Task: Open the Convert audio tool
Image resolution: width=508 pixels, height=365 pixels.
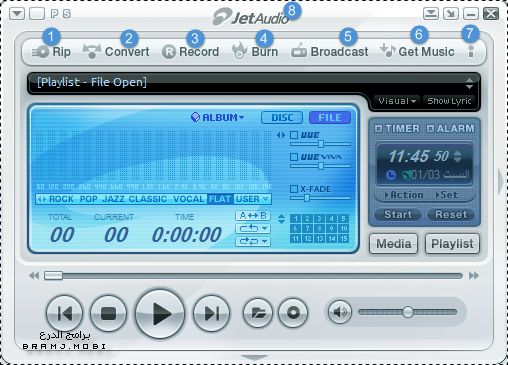Action: (116, 52)
